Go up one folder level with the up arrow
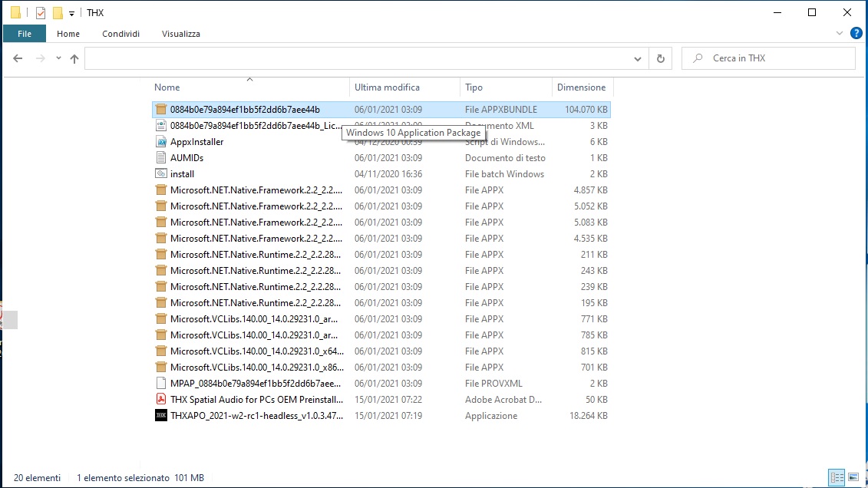Image resolution: width=868 pixels, height=488 pixels. (74, 58)
